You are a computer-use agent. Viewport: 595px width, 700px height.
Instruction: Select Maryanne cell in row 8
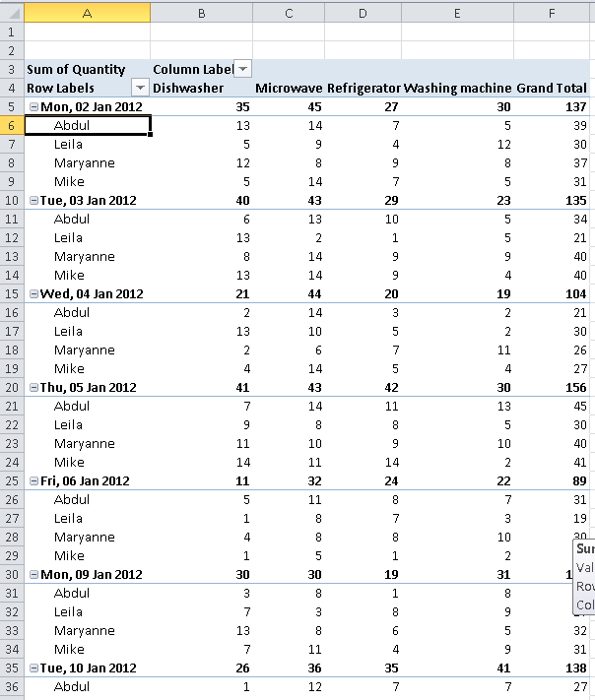point(88,163)
